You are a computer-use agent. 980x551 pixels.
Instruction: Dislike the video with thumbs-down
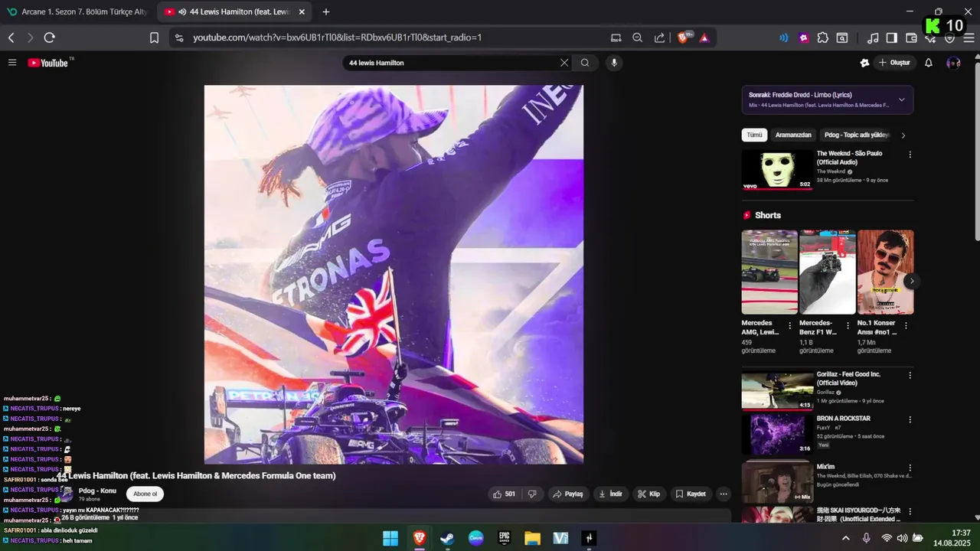click(532, 494)
